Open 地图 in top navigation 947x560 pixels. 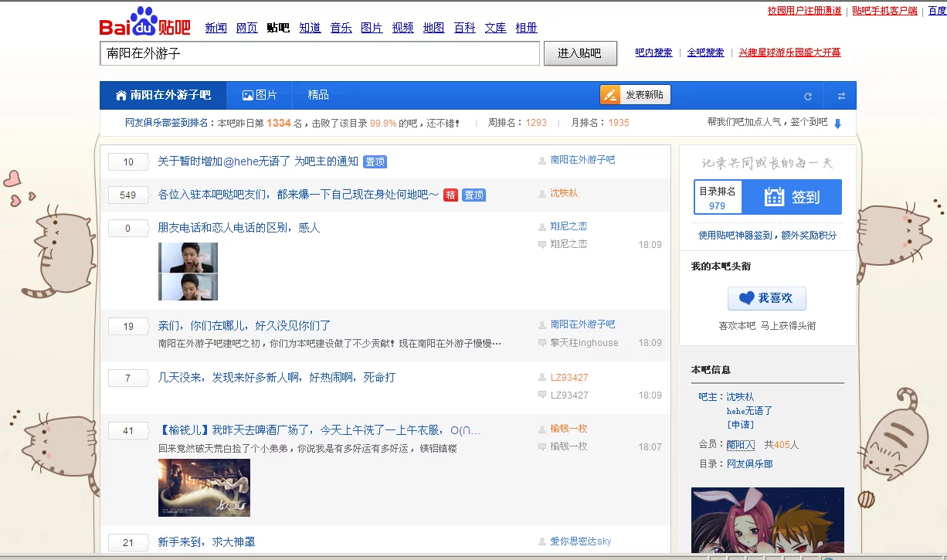(x=434, y=28)
